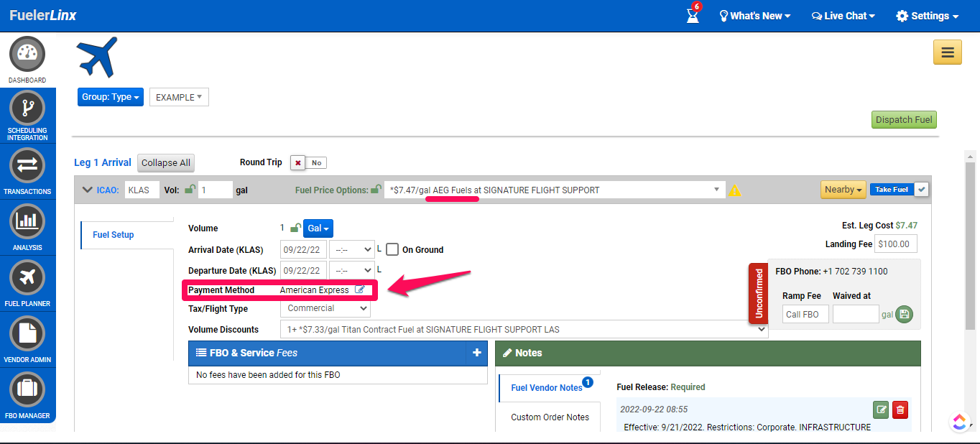
Task: Click the Vol lock icon
Action: click(190, 189)
